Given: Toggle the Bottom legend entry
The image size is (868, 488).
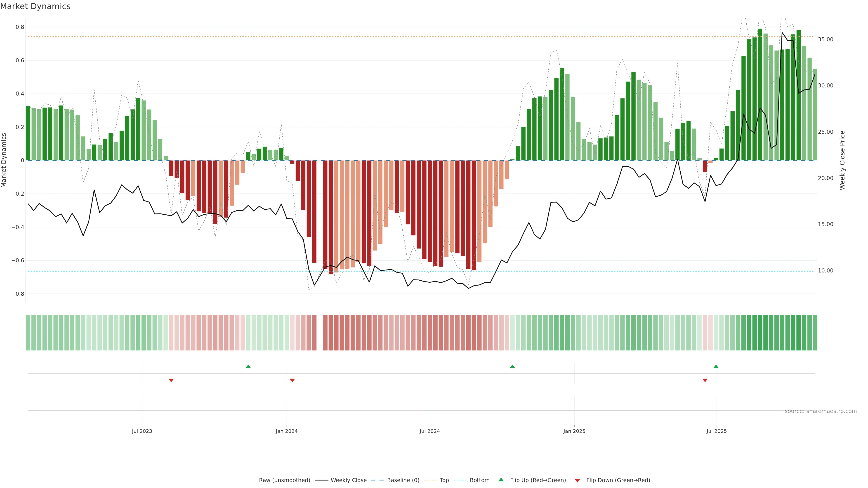Looking at the screenshot, I should pos(479,480).
